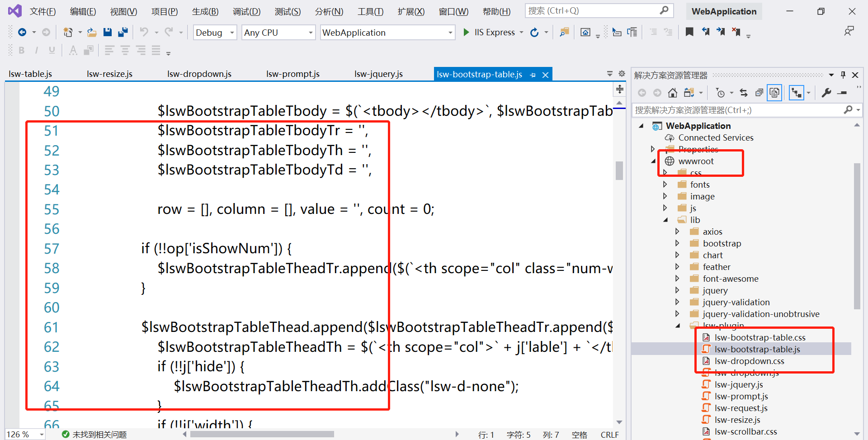Viewport: 868px width, 440px height.
Task: Toggle Show All Files in Solution Explorer
Action: click(774, 93)
